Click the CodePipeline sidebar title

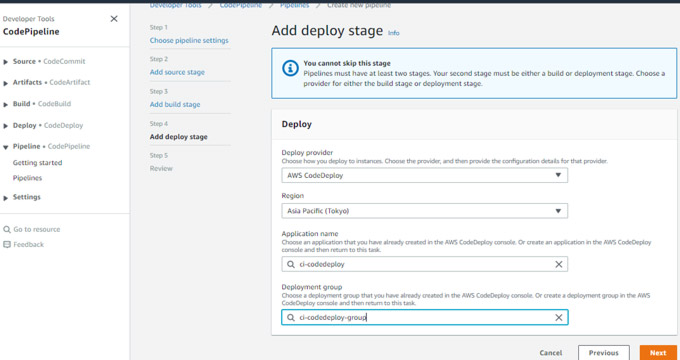pyautogui.click(x=31, y=32)
